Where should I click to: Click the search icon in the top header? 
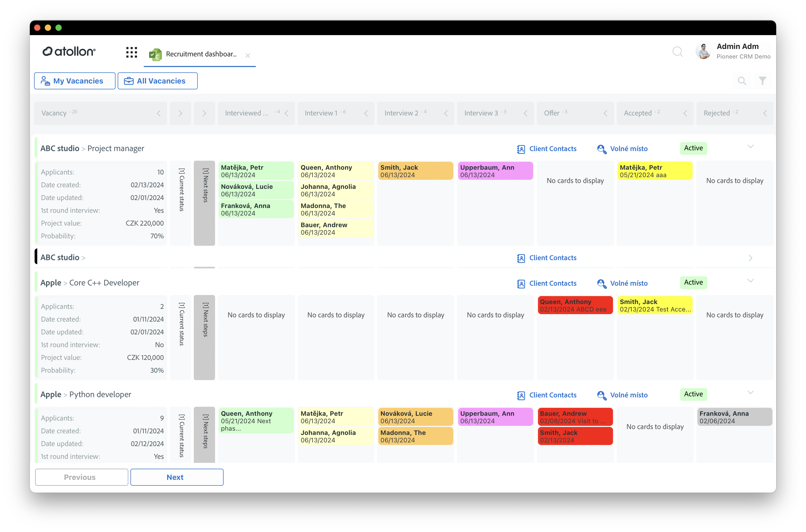pos(678,52)
